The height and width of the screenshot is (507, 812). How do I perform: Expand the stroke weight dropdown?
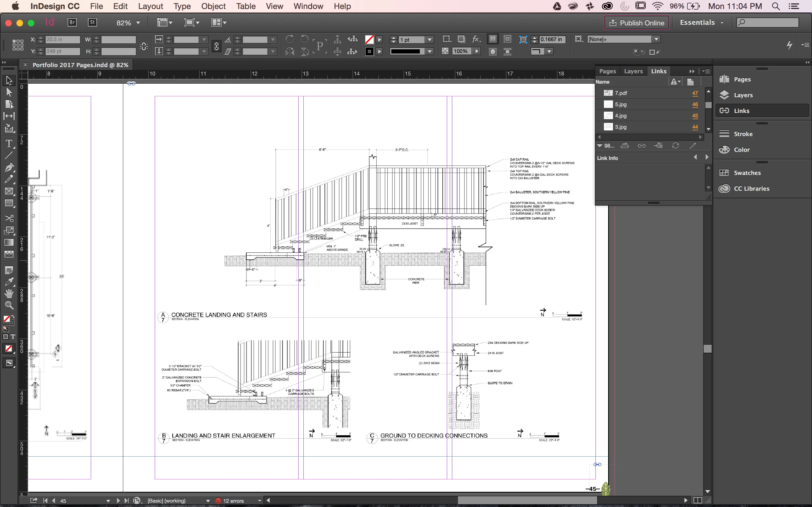429,40
